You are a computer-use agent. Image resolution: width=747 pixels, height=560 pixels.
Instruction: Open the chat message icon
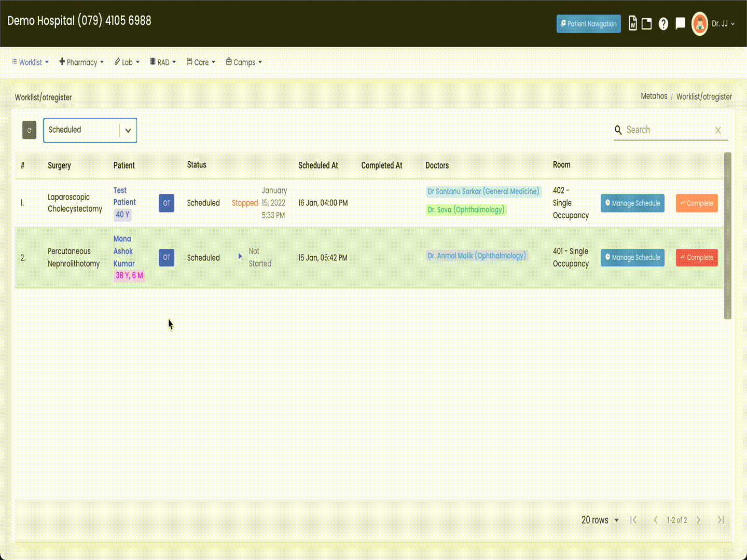coord(680,24)
